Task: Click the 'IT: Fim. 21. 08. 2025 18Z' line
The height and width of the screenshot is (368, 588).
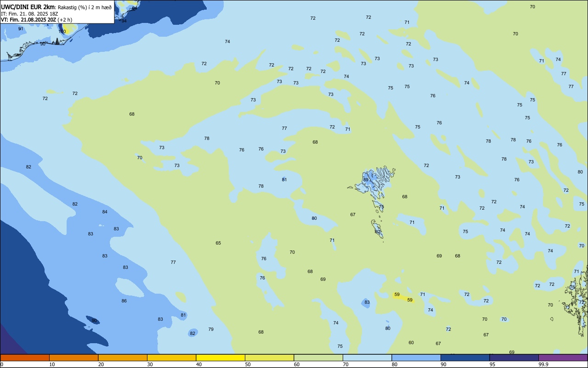Action: 29,14
